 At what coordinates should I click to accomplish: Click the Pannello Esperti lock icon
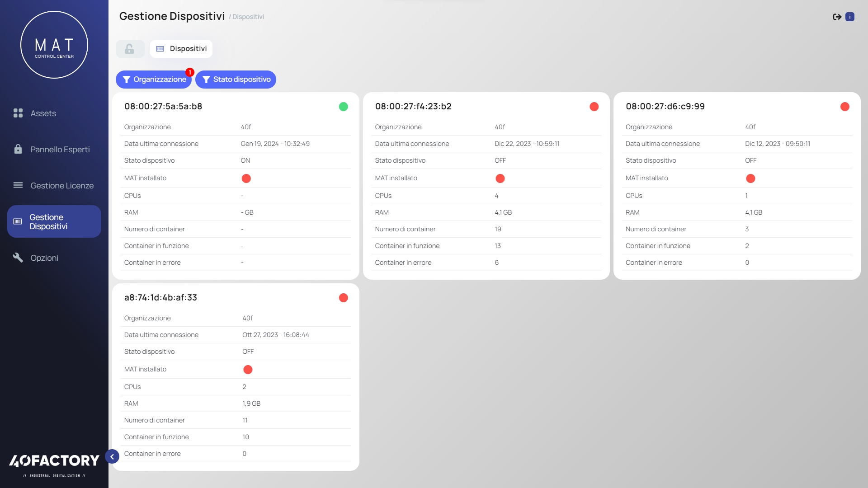[18, 149]
